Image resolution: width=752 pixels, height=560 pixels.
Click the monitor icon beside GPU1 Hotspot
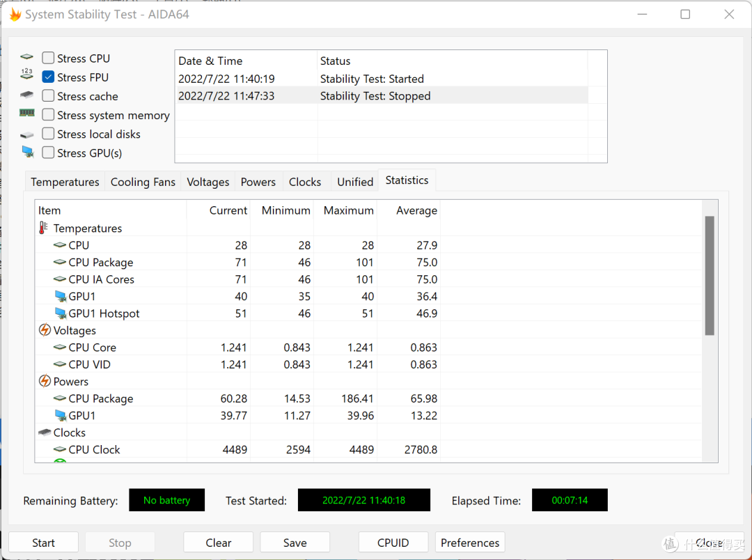(61, 313)
